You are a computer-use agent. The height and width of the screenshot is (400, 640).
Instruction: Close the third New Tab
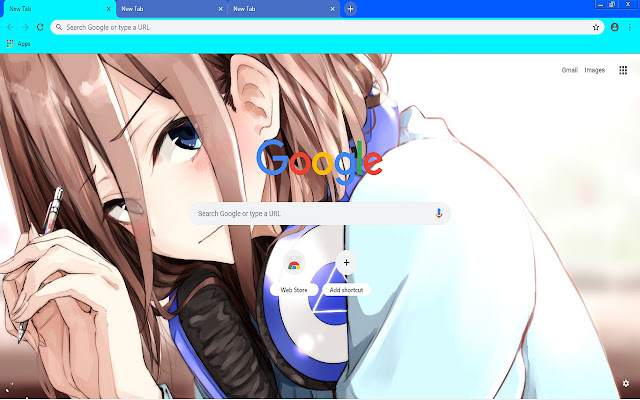tap(333, 9)
